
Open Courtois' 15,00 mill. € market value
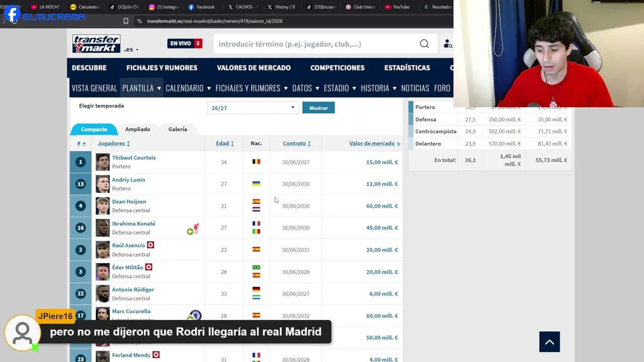pyautogui.click(x=382, y=162)
